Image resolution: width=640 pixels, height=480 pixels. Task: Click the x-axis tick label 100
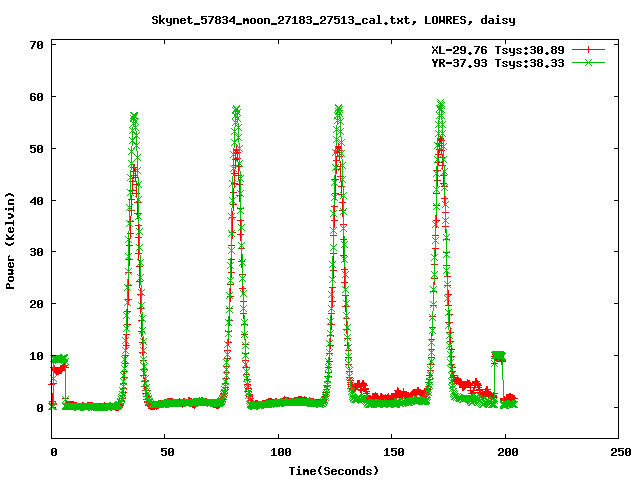click(281, 452)
